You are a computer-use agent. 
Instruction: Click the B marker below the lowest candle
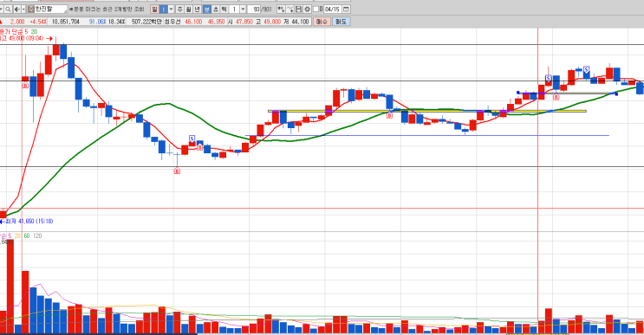177,171
